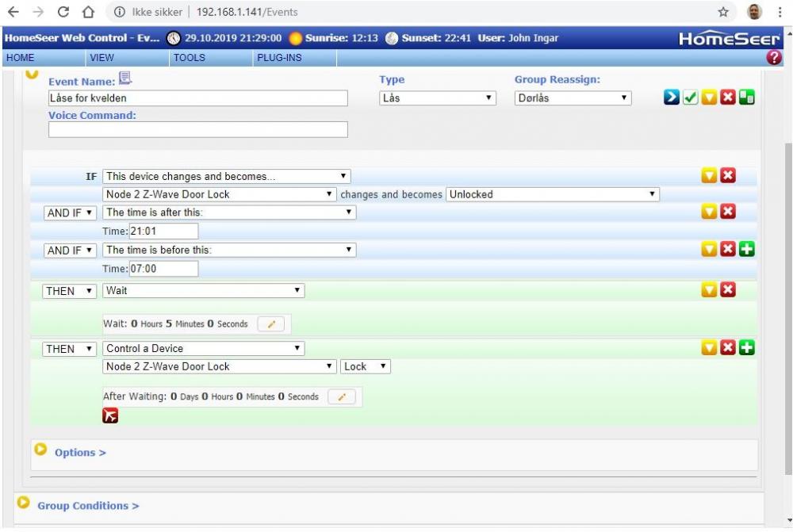This screenshot has height=532, width=793.
Task: Click the green copy event icon in the header
Action: coord(747,98)
